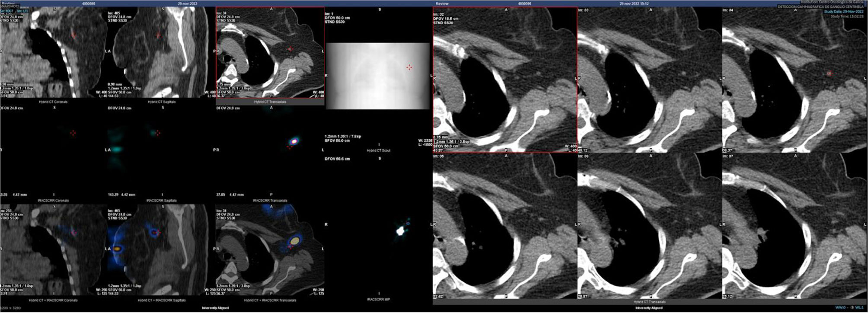Screen dimensions: 868x313
Task: Select the Review tab in the left panel
Action: tap(8, 3)
